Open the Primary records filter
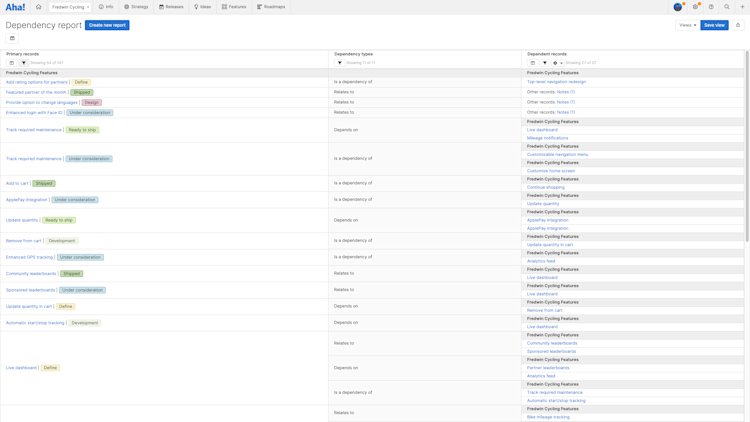This screenshot has width=750, height=422. click(23, 63)
